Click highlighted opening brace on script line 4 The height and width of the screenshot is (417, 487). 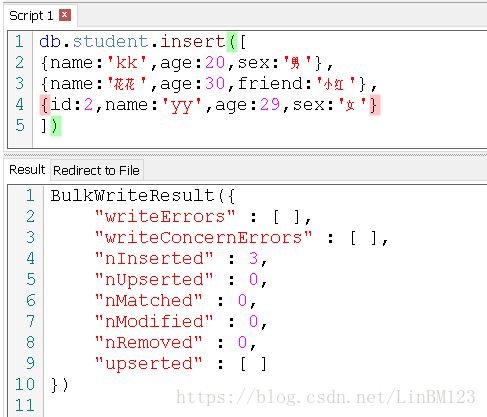click(x=45, y=105)
